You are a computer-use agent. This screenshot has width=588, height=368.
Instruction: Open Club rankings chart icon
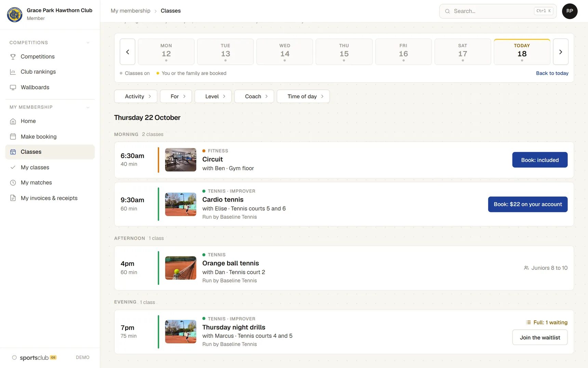coord(13,72)
